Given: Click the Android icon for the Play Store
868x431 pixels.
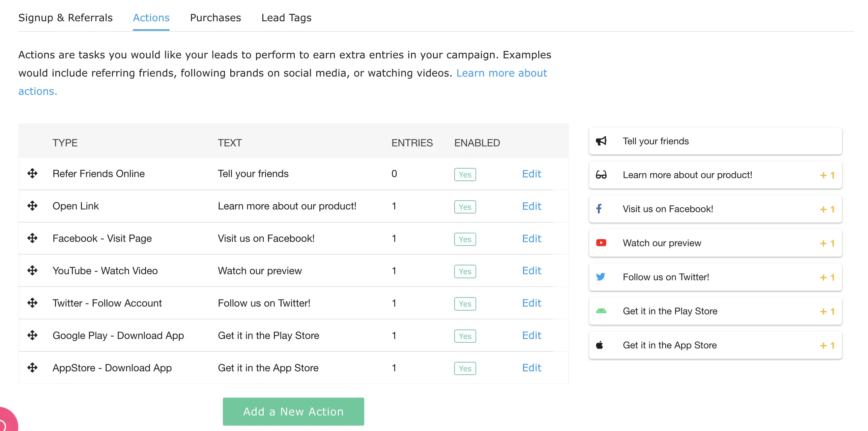Looking at the screenshot, I should (x=601, y=311).
